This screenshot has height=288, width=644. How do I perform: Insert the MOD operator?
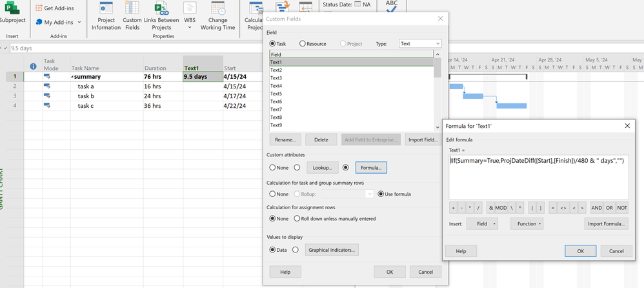click(x=501, y=208)
